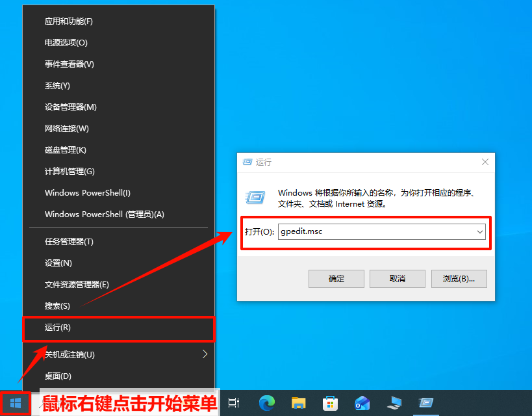Open the Microsoft Store icon
532x416 pixels.
tap(330, 403)
